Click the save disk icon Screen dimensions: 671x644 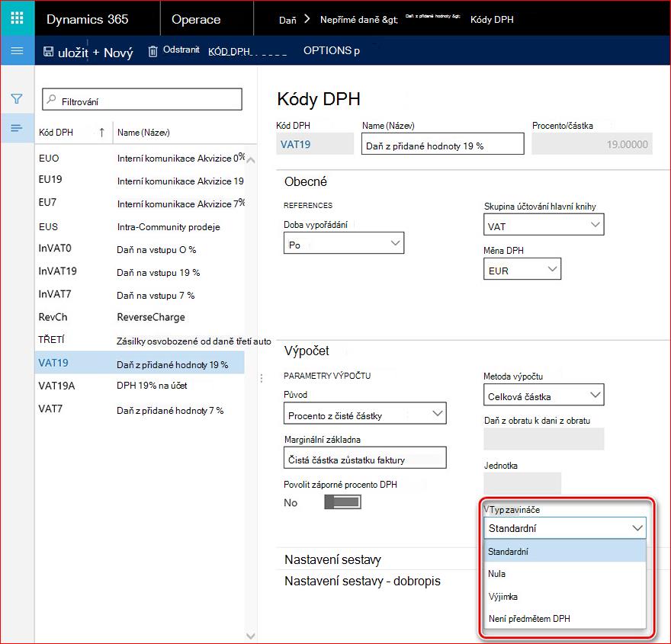(x=48, y=52)
